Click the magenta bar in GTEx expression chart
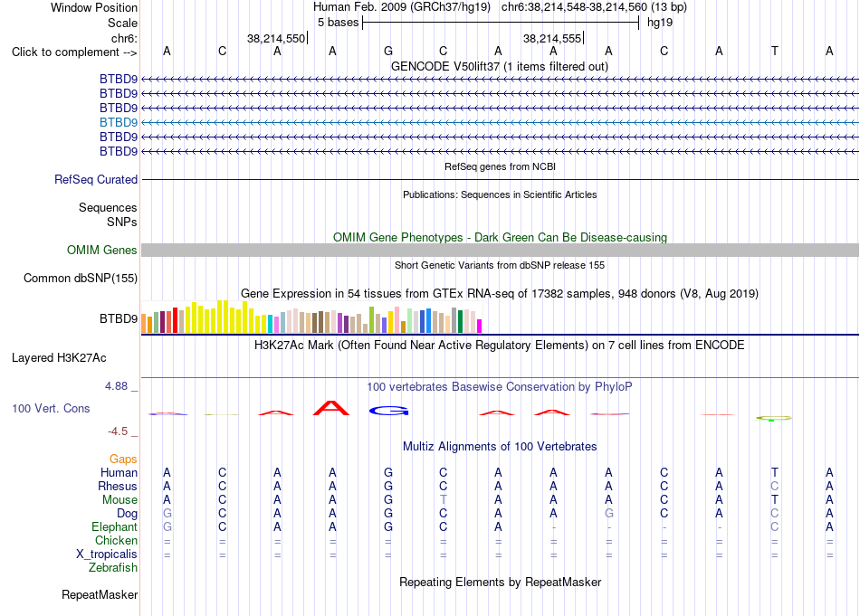860x616 pixels. [x=480, y=326]
